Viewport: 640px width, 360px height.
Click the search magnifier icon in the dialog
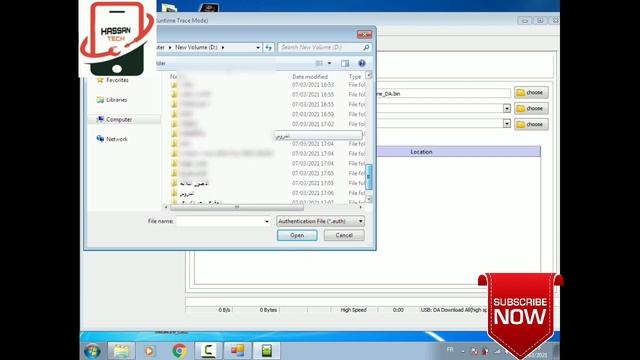[366, 48]
